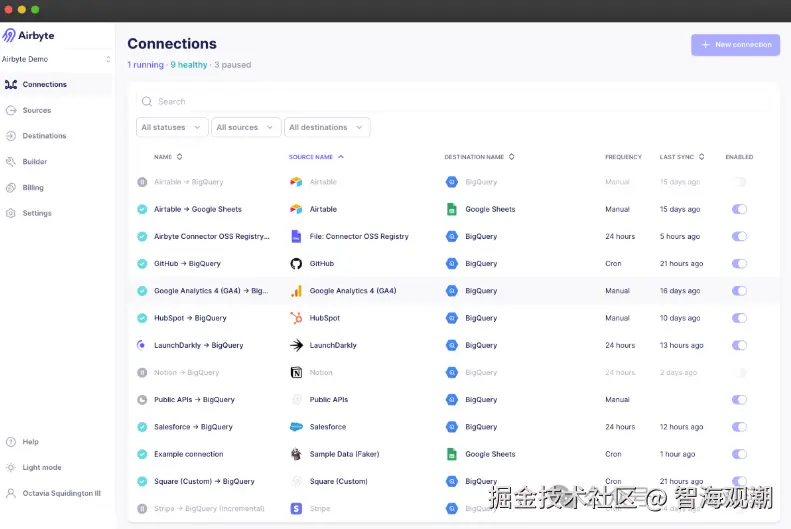Screen dimensions: 791x529
Task: Filter by the 1 running link
Action: tap(145, 65)
